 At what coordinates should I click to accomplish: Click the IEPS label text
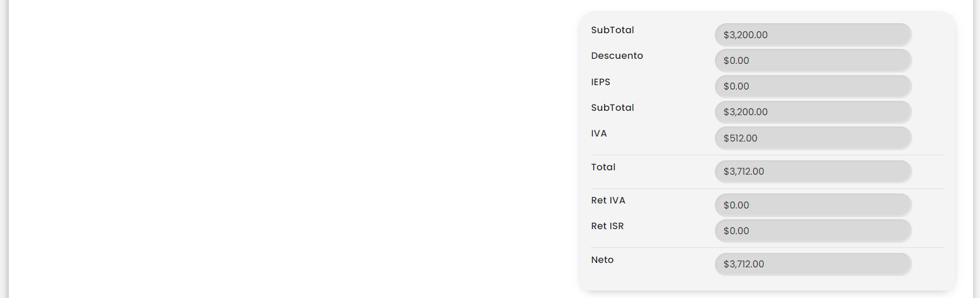[600, 81]
